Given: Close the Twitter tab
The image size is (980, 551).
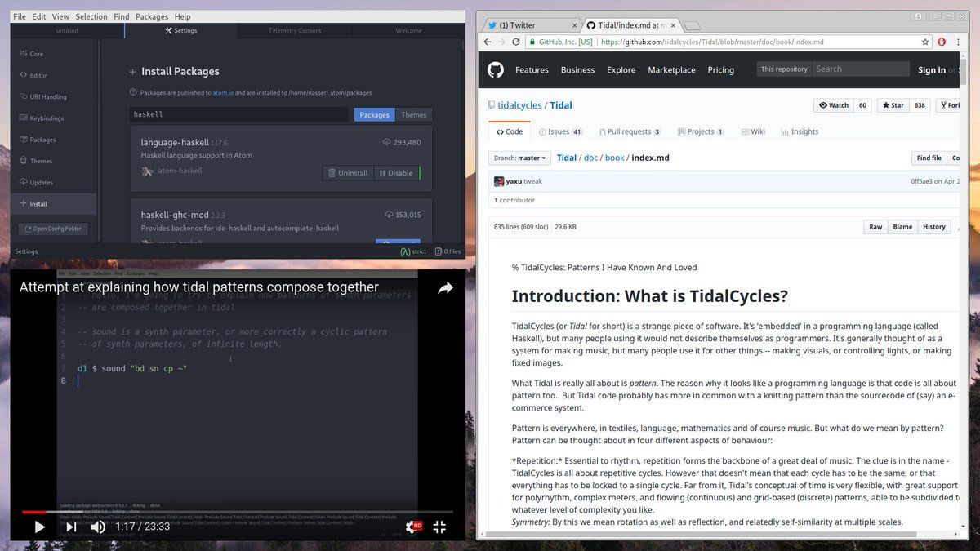Looking at the screenshot, I should (573, 25).
